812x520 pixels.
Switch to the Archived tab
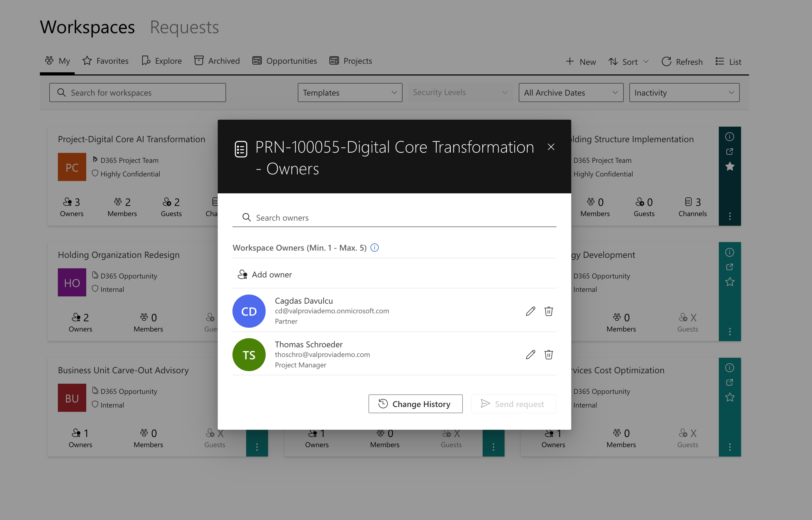(x=217, y=61)
